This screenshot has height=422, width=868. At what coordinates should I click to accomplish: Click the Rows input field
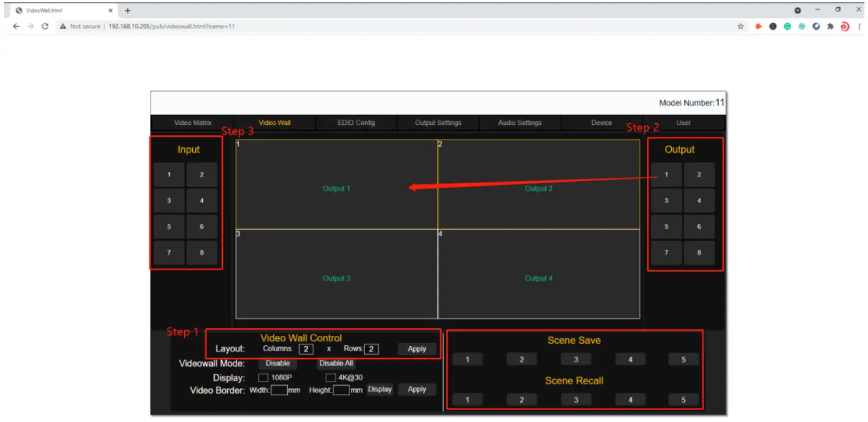click(371, 349)
